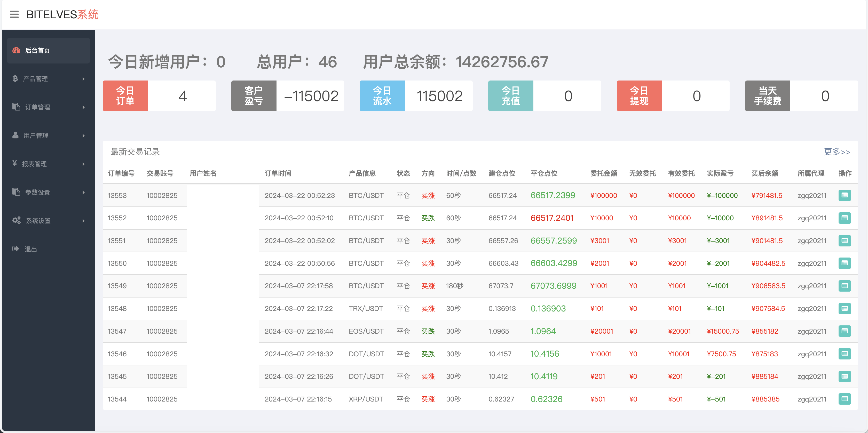The width and height of the screenshot is (868, 433).
Task: Expand the 参数设置 submenu arrow
Action: pyautogui.click(x=84, y=192)
